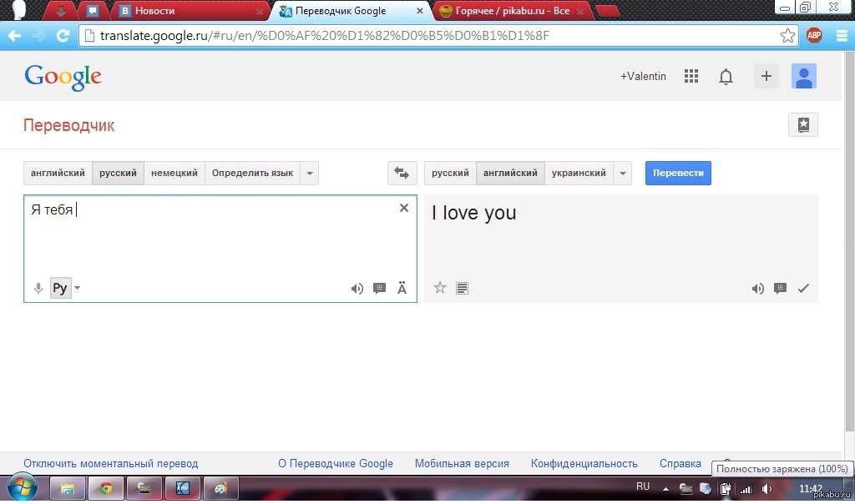
Task: Open the Windows Start menu
Action: point(22,487)
